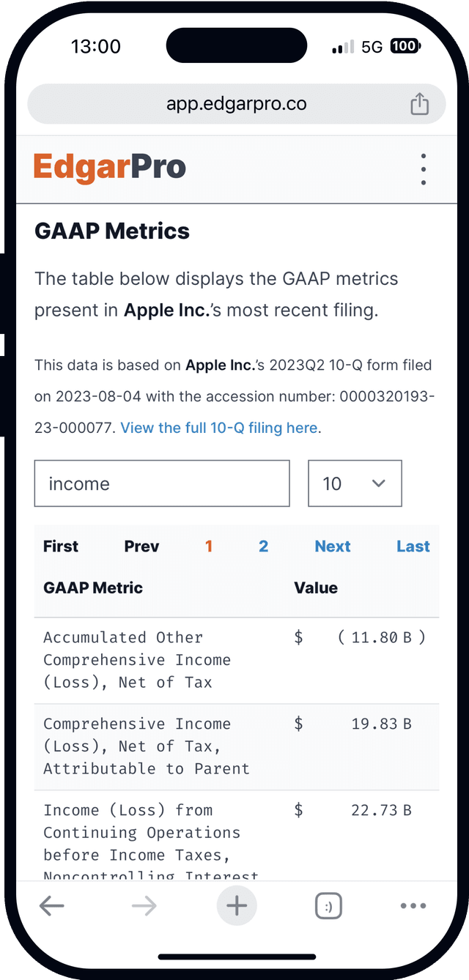Image resolution: width=469 pixels, height=980 pixels.
Task: Tap Prev in the pagination controls
Action: (141, 546)
